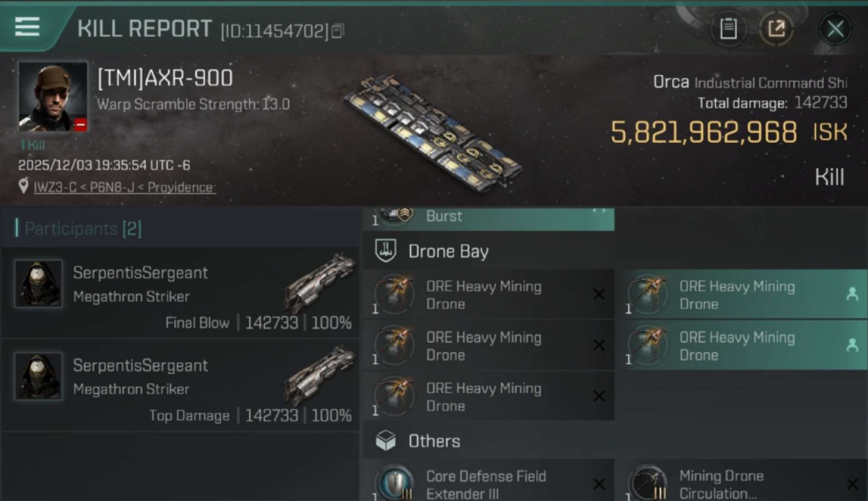Screen dimensions: 868x501
Task: Open the Mining Drone Circulation item icon
Action: (648, 482)
